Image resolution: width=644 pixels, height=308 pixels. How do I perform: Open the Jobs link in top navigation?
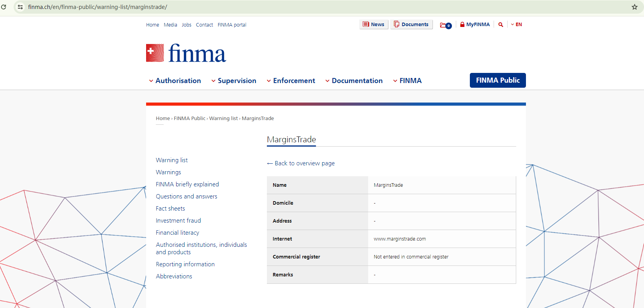pos(187,25)
